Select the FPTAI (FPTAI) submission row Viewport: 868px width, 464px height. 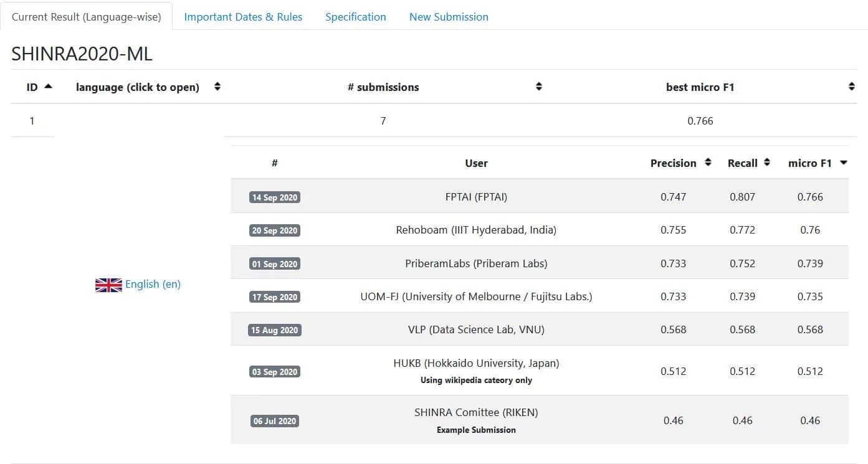coord(539,197)
